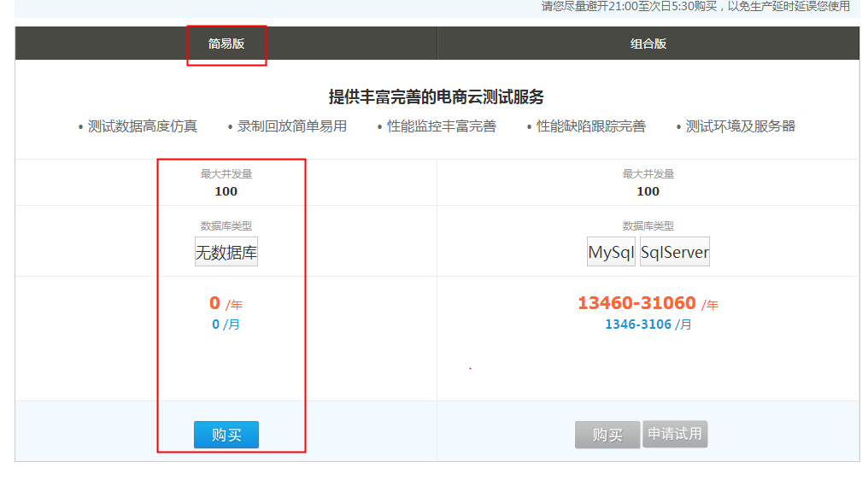Choose the MySql database type
The image size is (868, 491).
coord(611,252)
